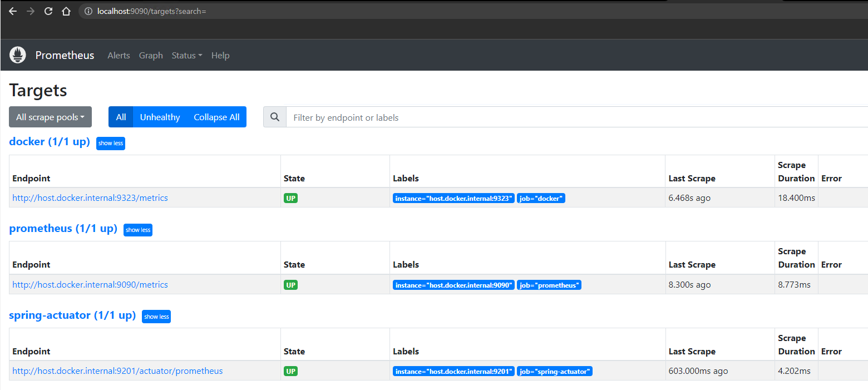This screenshot has width=868, height=390.
Task: Open the Prometheus brand link
Action: [65, 55]
